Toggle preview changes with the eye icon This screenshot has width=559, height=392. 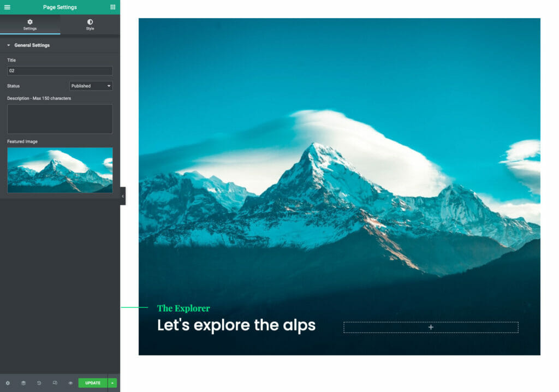(70, 383)
